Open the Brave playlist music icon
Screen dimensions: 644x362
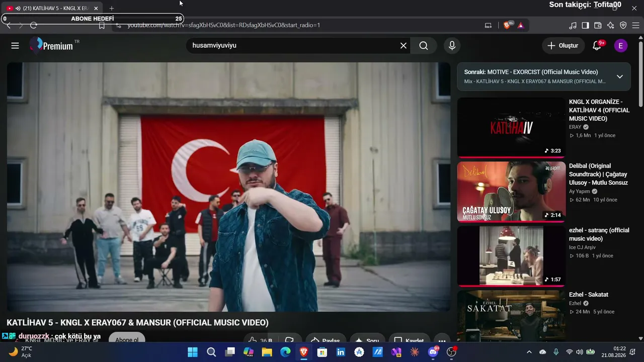tap(573, 25)
